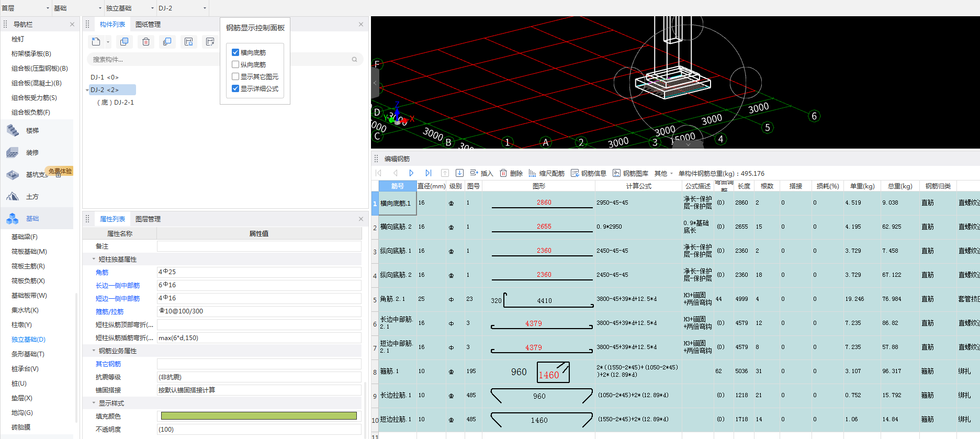
Task: Open the 基坑支护 navigation category
Action: (37, 175)
